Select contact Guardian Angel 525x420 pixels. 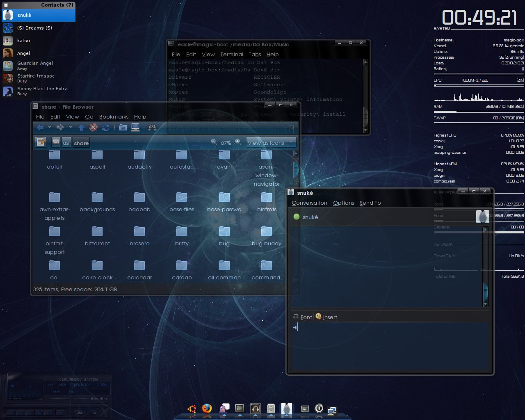pos(38,66)
